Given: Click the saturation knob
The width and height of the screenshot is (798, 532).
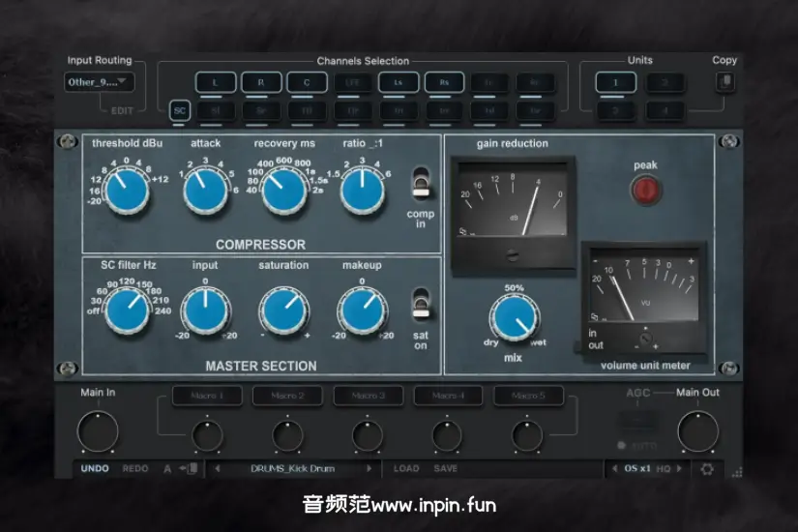Looking at the screenshot, I should (x=284, y=310).
